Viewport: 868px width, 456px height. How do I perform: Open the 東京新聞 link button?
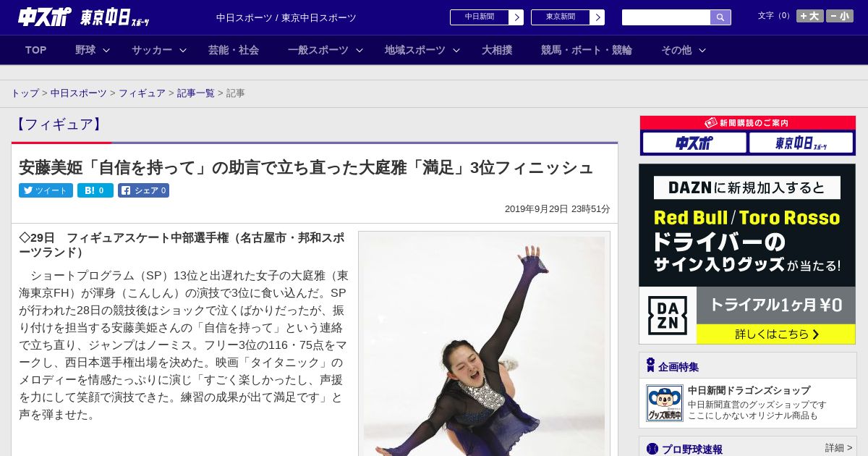[568, 17]
